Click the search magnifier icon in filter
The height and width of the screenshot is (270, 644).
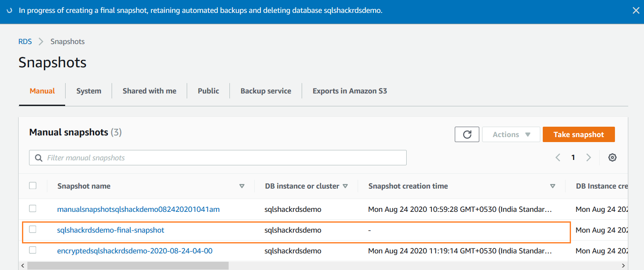click(x=39, y=158)
